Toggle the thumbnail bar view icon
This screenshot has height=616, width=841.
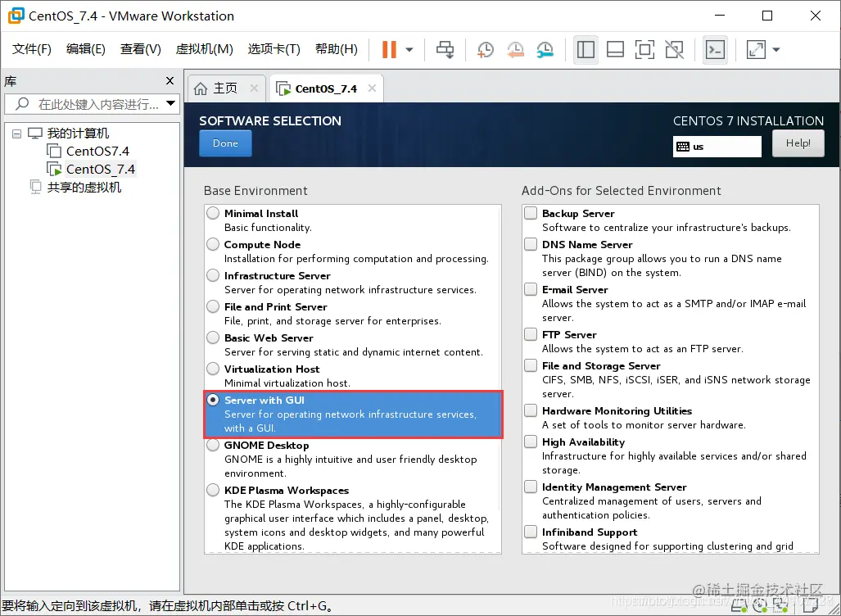point(615,49)
